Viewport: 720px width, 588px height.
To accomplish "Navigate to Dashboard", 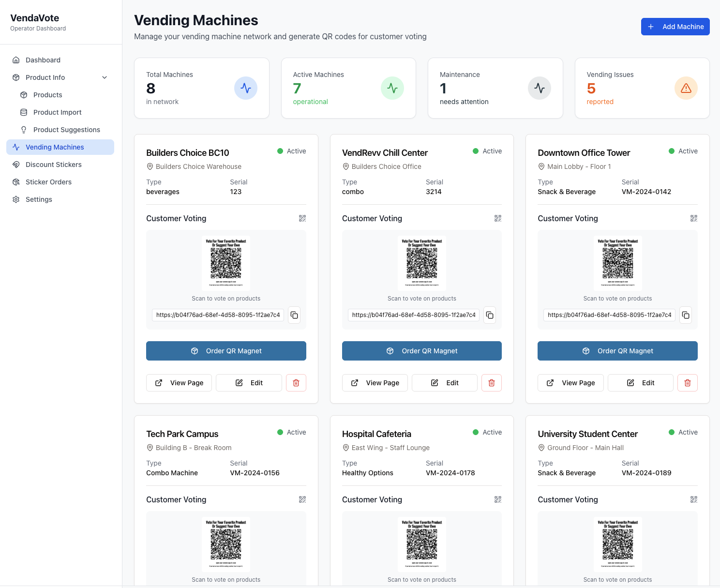I will point(43,60).
